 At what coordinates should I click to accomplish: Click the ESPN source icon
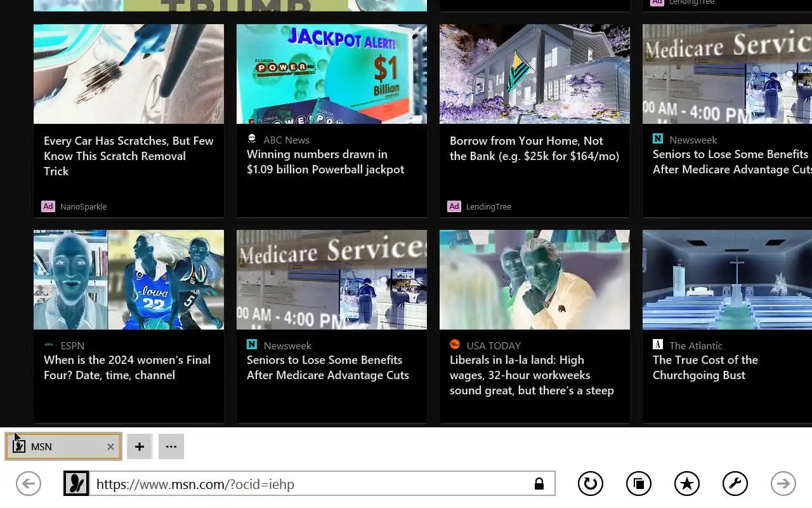(x=49, y=345)
